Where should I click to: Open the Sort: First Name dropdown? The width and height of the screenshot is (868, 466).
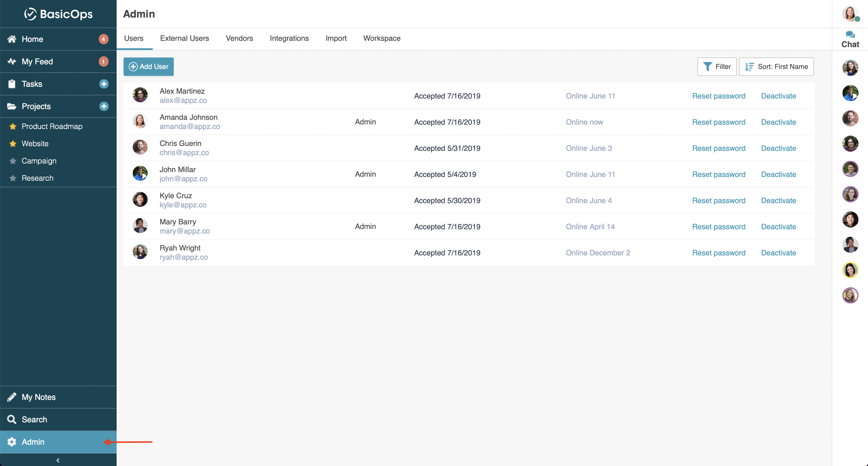[776, 67]
